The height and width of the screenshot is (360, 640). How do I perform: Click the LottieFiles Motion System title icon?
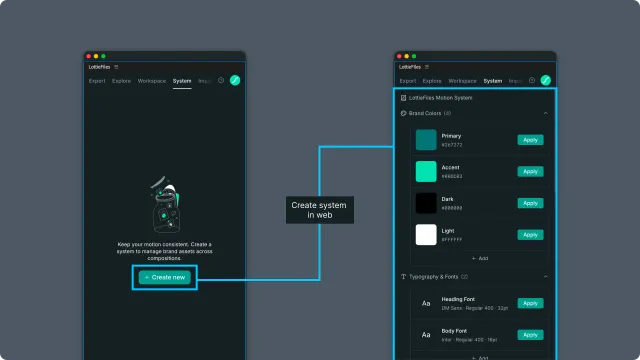(x=403, y=98)
